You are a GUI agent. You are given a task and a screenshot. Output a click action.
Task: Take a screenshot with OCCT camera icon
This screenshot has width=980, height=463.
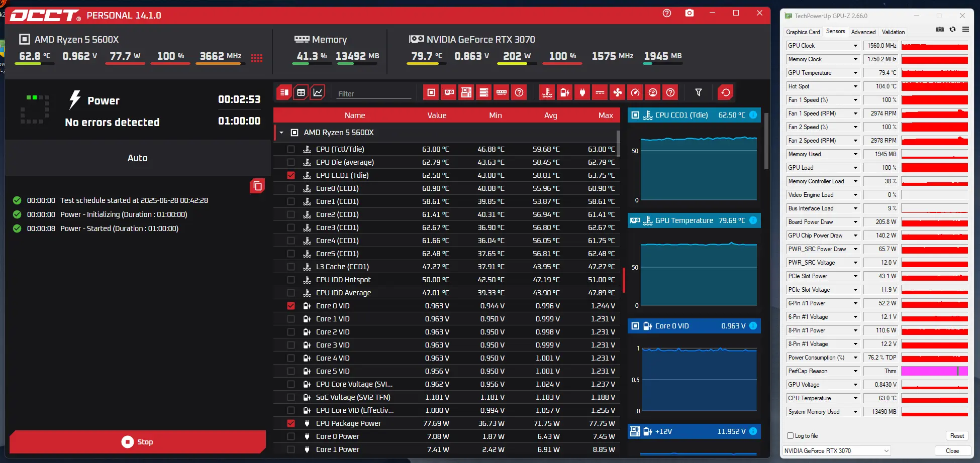[x=690, y=14]
